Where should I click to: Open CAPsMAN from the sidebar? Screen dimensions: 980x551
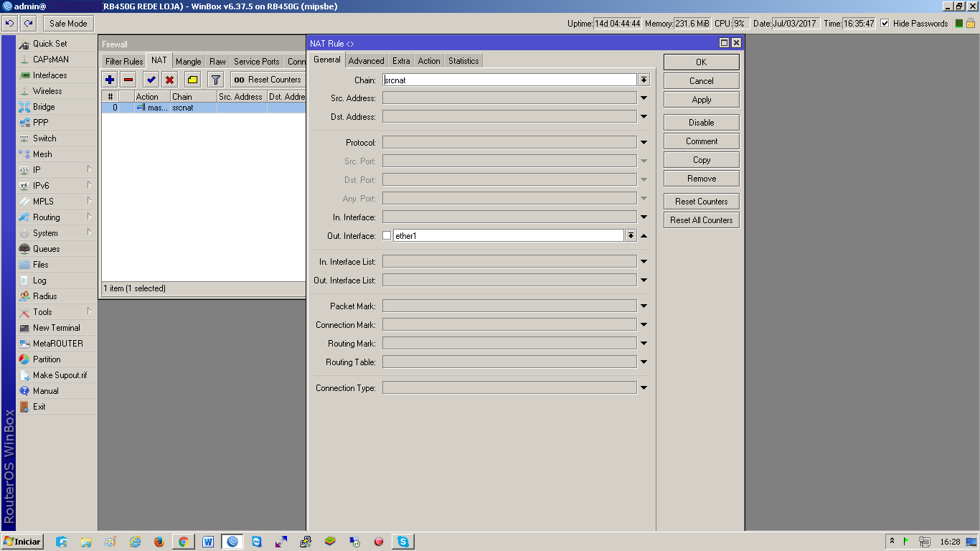57,60
